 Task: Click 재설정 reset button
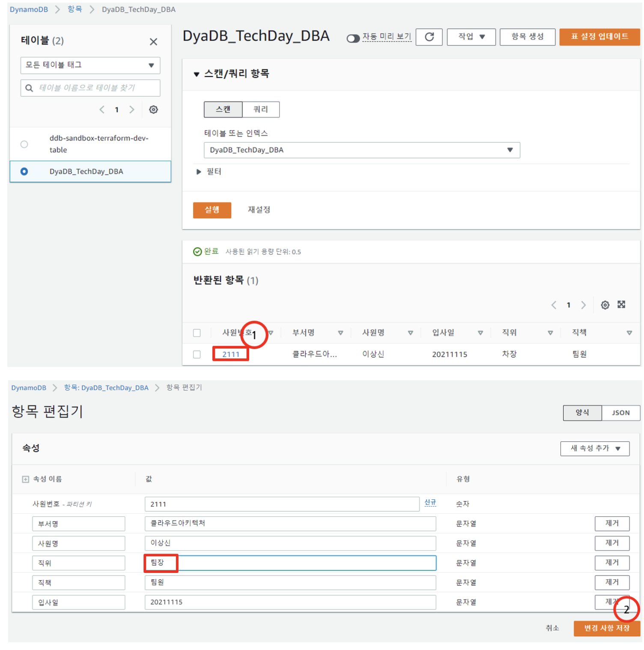259,210
